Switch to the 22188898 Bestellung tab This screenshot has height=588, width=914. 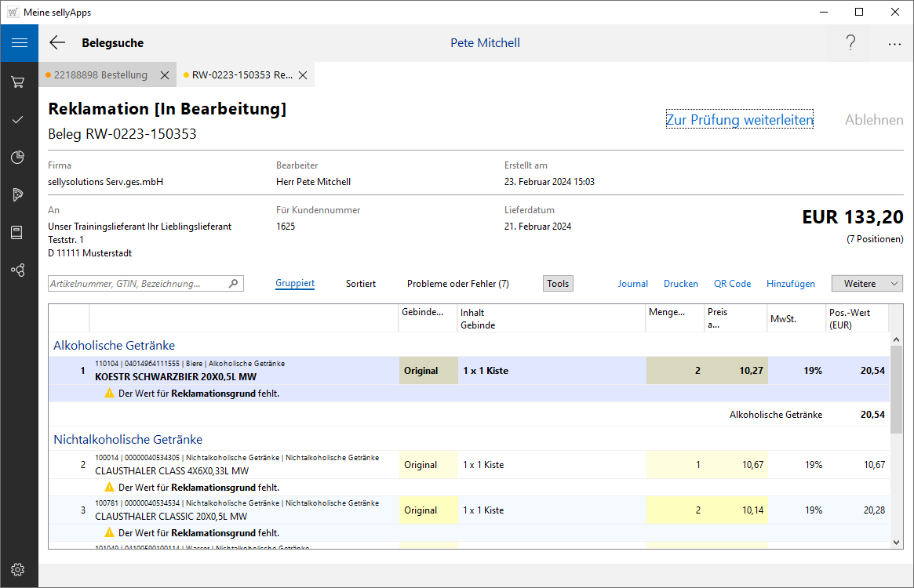click(100, 75)
